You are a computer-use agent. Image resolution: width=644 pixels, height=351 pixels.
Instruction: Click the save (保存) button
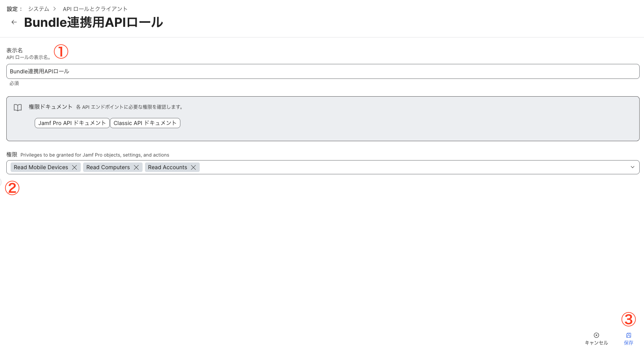629,339
